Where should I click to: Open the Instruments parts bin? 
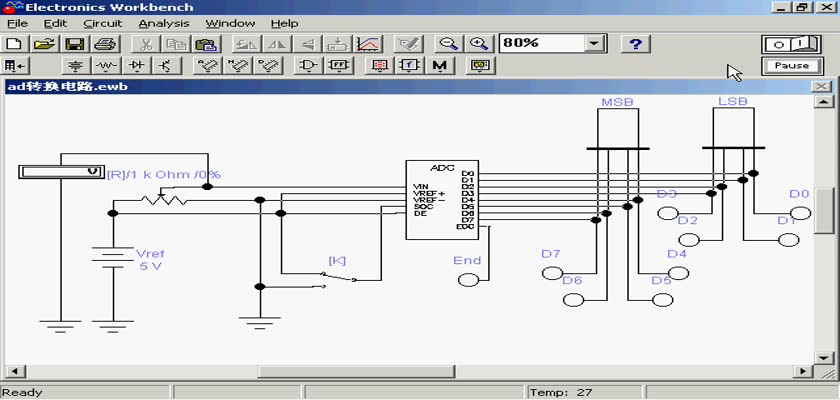[x=479, y=65]
